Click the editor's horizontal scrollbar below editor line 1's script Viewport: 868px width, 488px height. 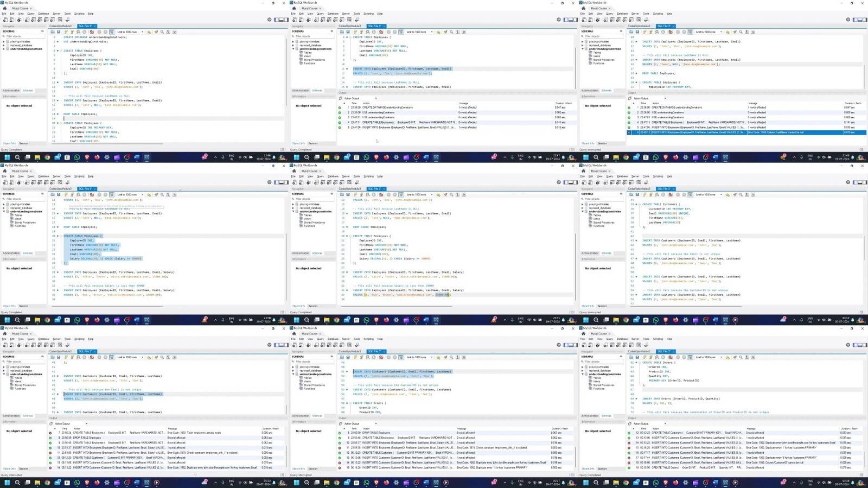[108, 144]
